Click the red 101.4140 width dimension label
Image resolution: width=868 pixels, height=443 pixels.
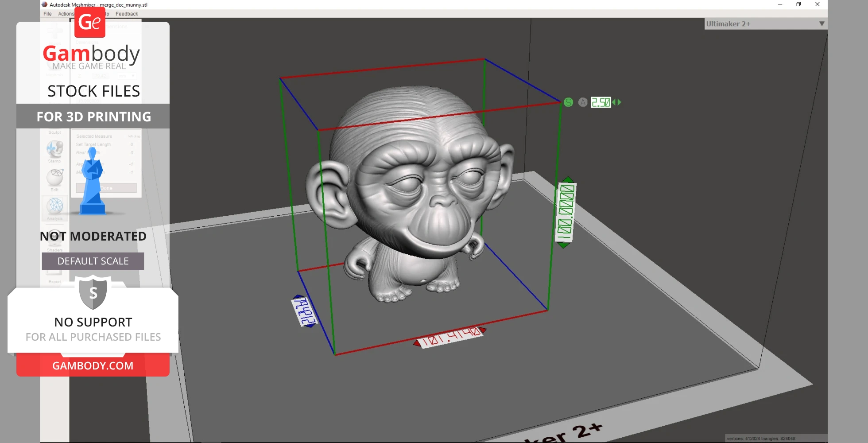(x=450, y=338)
